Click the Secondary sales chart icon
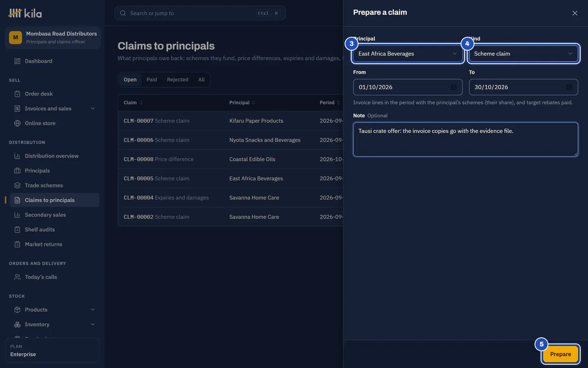 [17, 215]
